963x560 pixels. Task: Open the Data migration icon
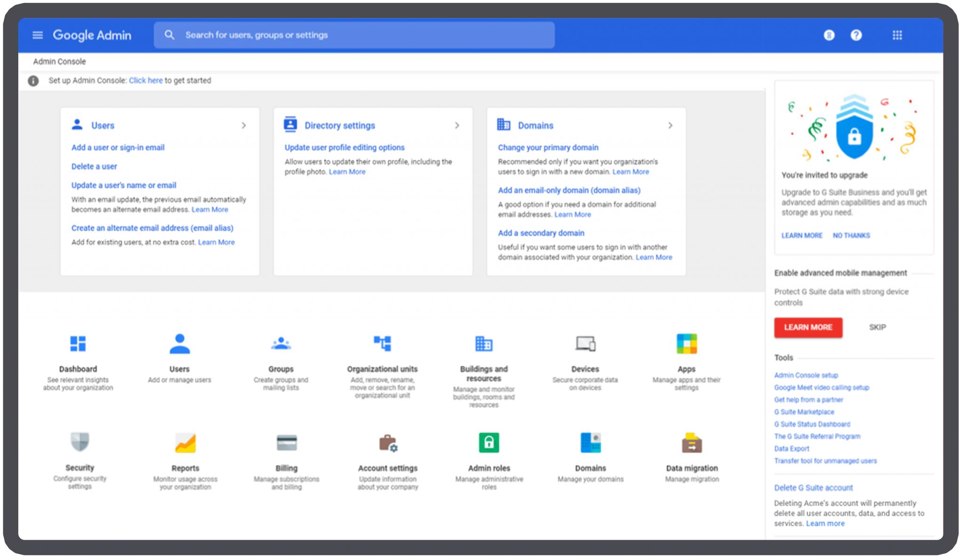(x=692, y=443)
